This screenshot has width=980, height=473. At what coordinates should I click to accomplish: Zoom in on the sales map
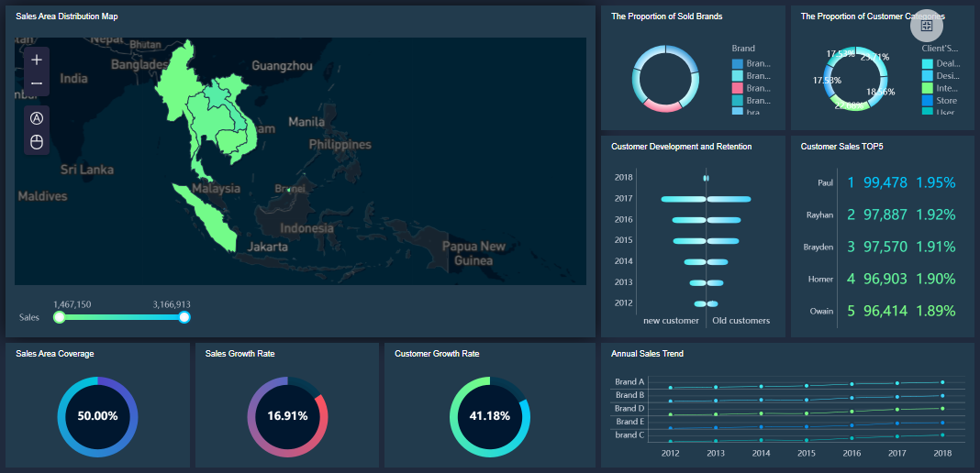tap(37, 60)
